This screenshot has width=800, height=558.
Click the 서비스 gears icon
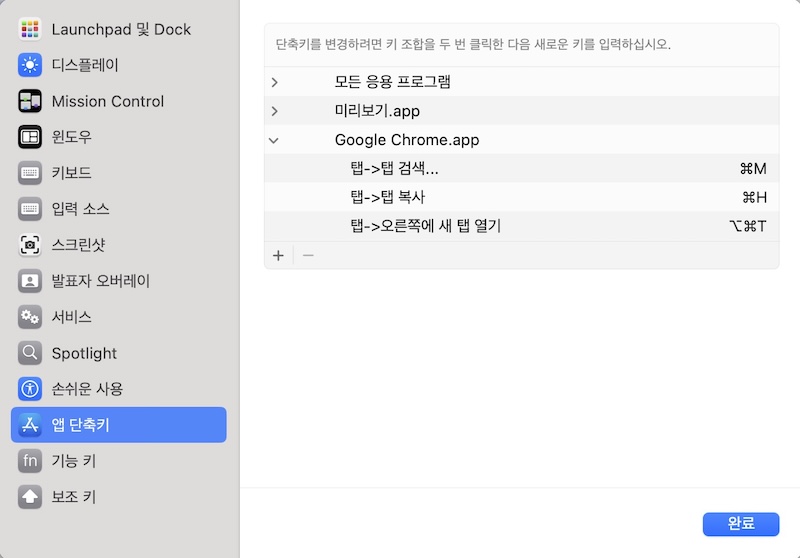coord(30,317)
